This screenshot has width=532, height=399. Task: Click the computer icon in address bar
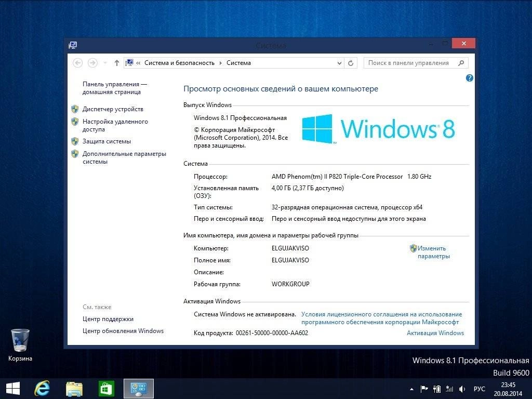point(129,63)
